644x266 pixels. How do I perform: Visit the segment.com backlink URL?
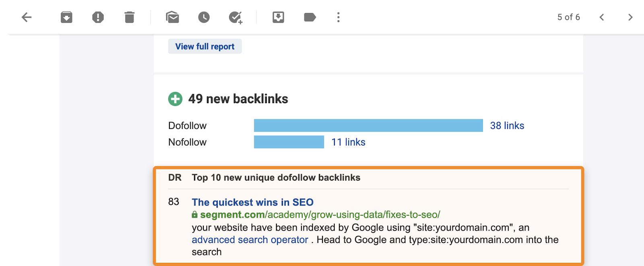click(319, 215)
